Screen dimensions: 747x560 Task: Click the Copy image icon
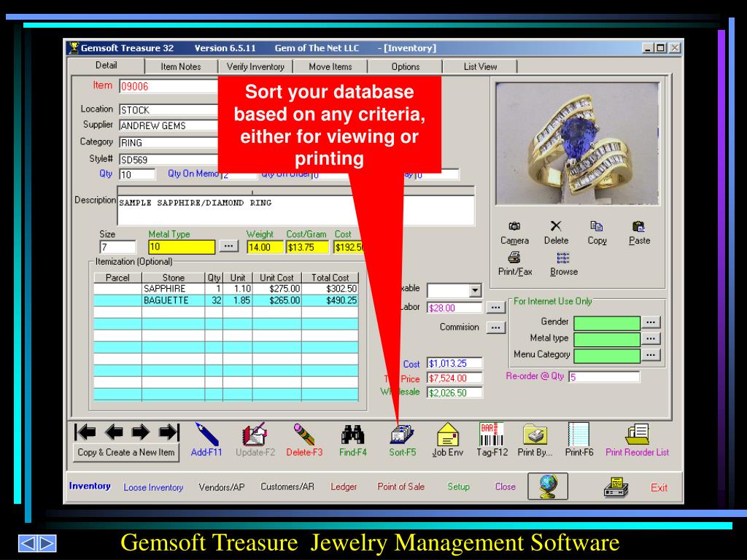[597, 226]
